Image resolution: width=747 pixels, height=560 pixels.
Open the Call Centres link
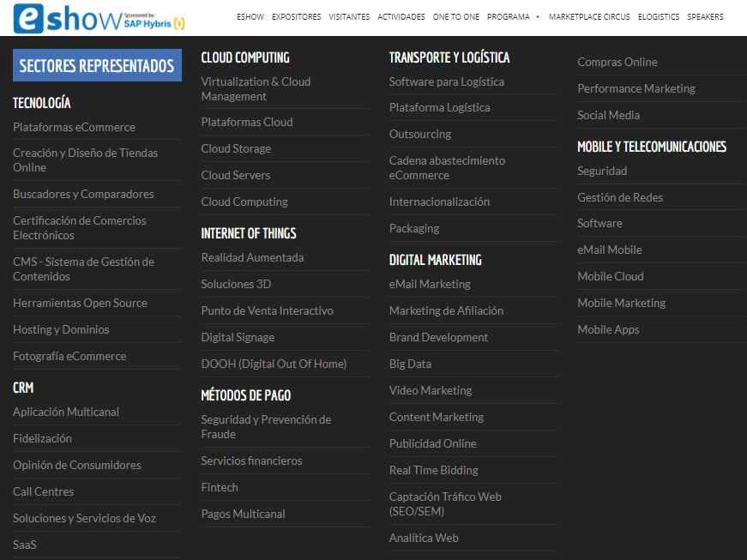point(43,491)
